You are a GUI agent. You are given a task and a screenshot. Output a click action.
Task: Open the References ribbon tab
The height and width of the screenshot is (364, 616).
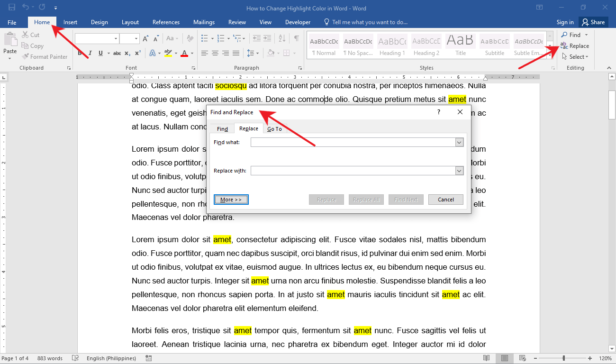click(x=166, y=22)
